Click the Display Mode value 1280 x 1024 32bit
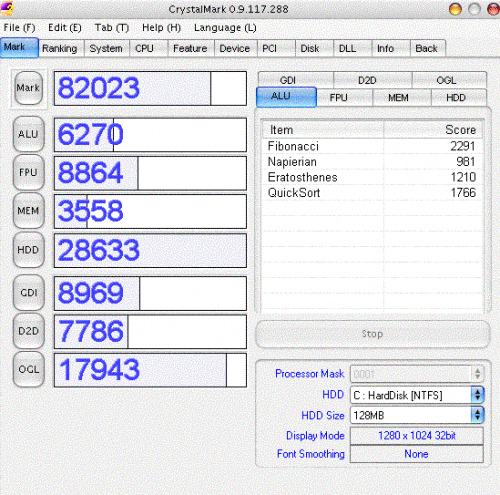 point(417,435)
